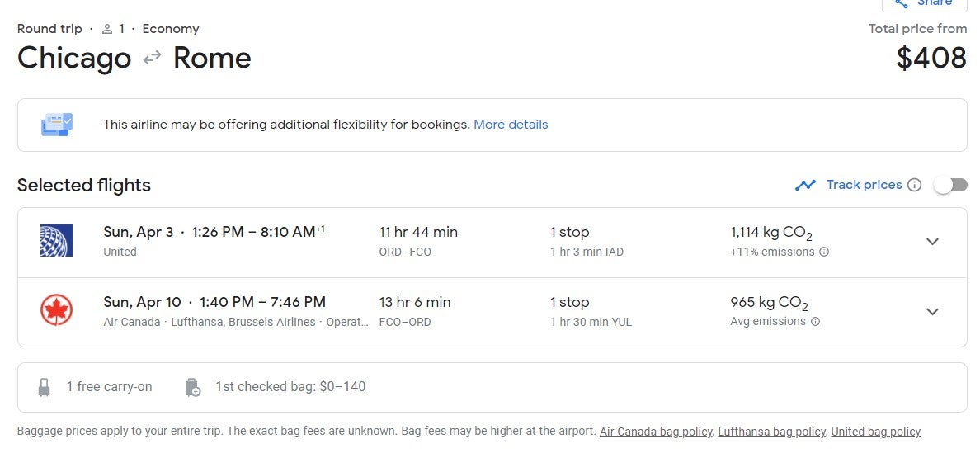The width and height of the screenshot is (980, 453).
Task: Click the carry-on luggage icon
Action: pyautogui.click(x=45, y=387)
